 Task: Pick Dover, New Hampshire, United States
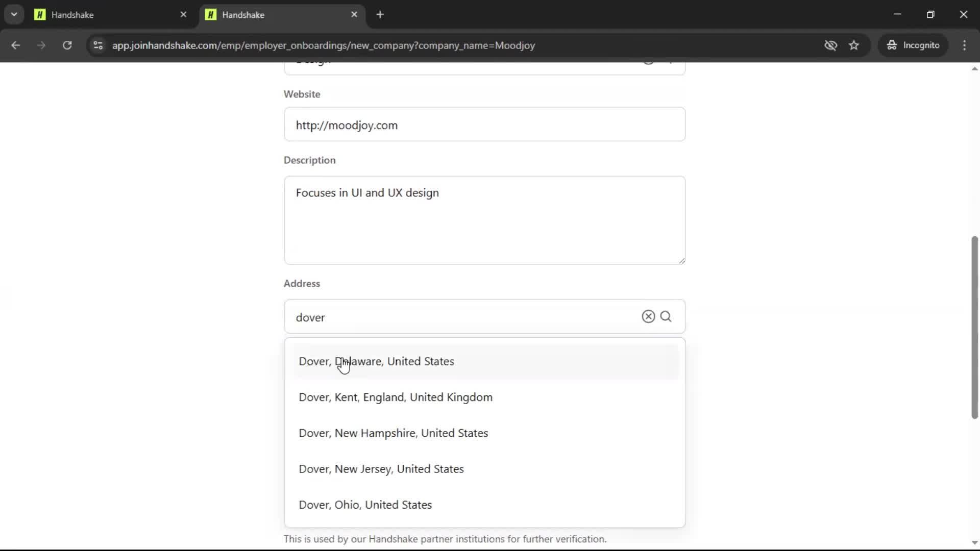pos(485,433)
